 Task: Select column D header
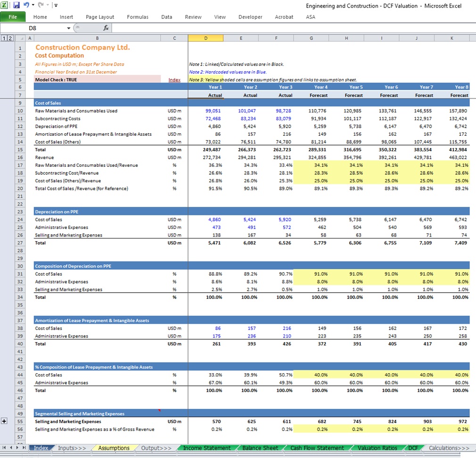point(206,38)
